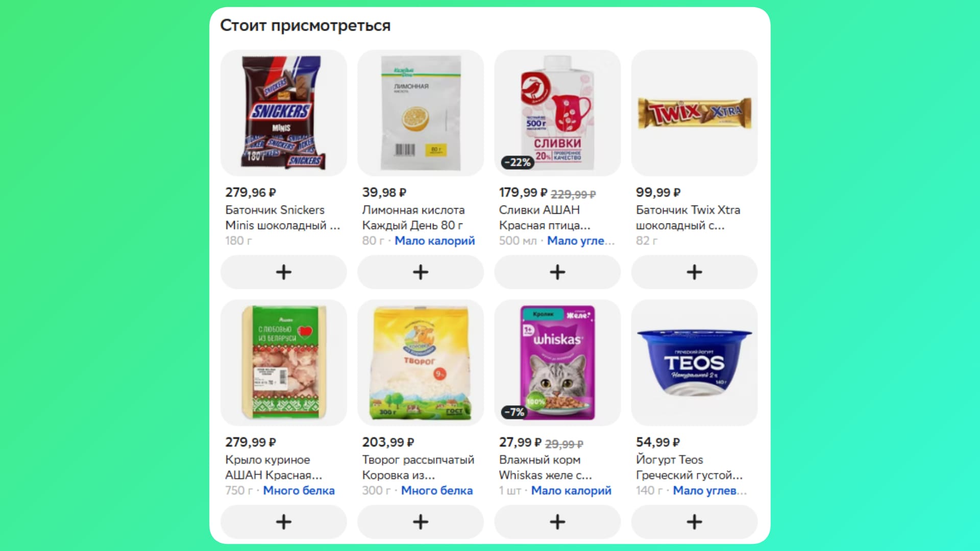The width and height of the screenshot is (980, 551).
Task: Click the -22% discount badge on Сливки
Action: tap(518, 162)
